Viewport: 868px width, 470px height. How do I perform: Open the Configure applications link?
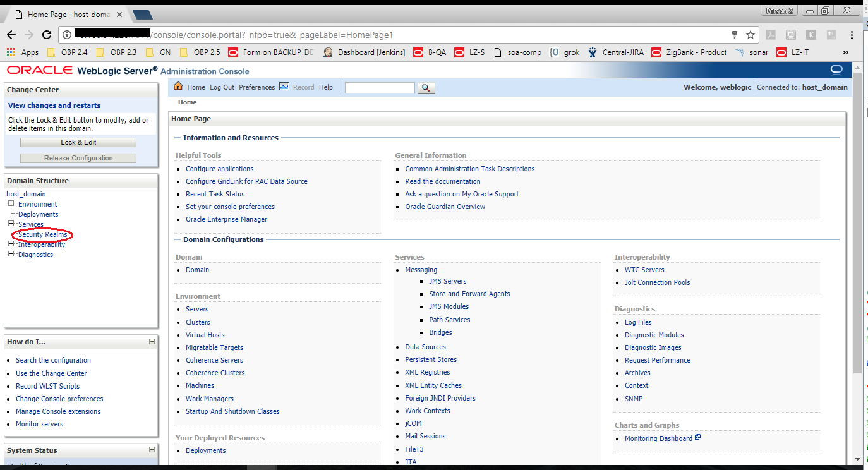pyautogui.click(x=219, y=169)
